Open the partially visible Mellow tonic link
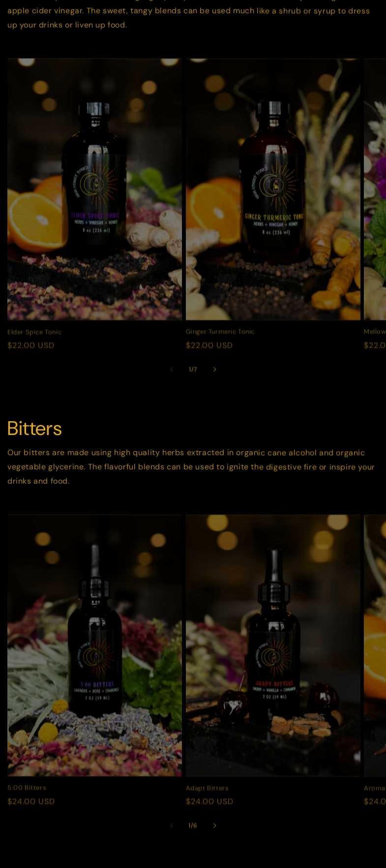Image resolution: width=386 pixels, height=868 pixels. click(375, 332)
